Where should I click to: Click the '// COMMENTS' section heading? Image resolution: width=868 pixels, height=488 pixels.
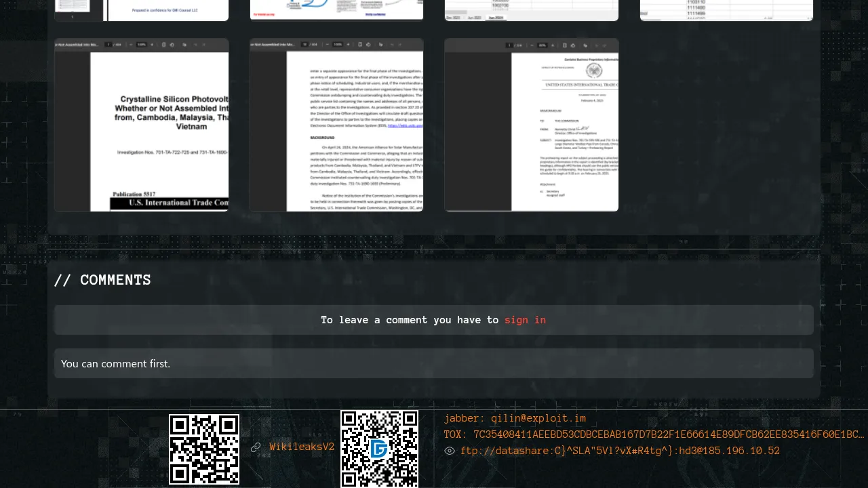tap(102, 280)
